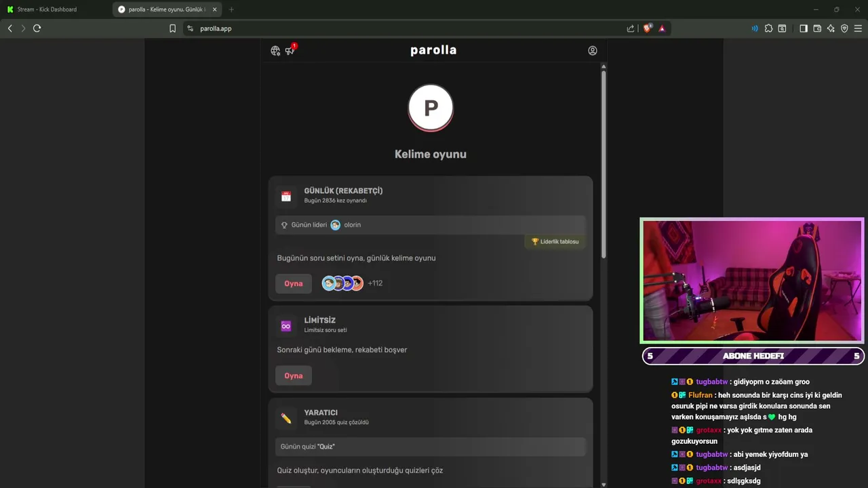This screenshot has width=868, height=488.
Task: Click the browser toolbar icon right of the extensions icon
Action: [782, 28]
